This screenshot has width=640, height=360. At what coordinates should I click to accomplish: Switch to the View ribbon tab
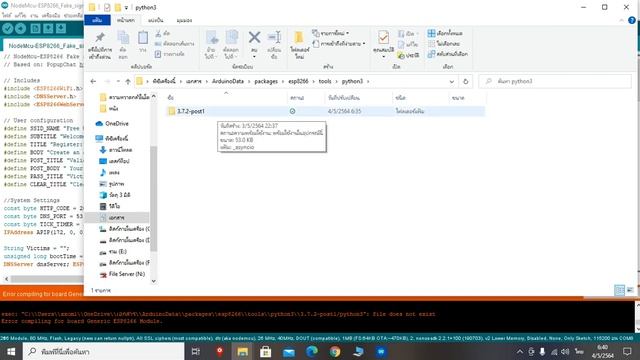[x=184, y=20]
